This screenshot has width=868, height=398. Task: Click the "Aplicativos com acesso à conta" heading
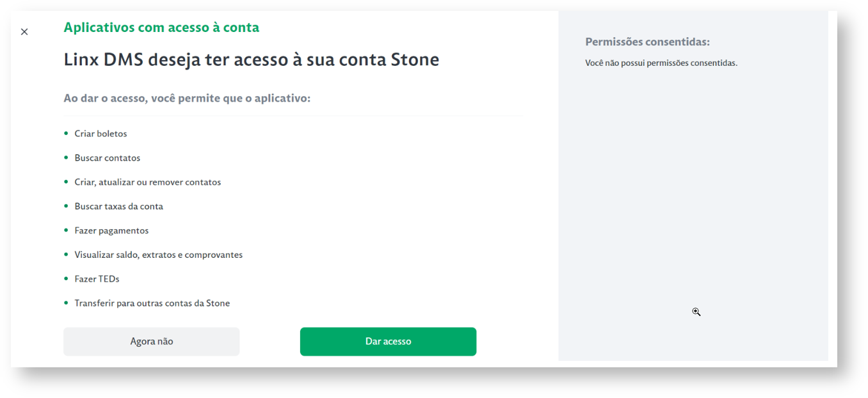tap(161, 28)
